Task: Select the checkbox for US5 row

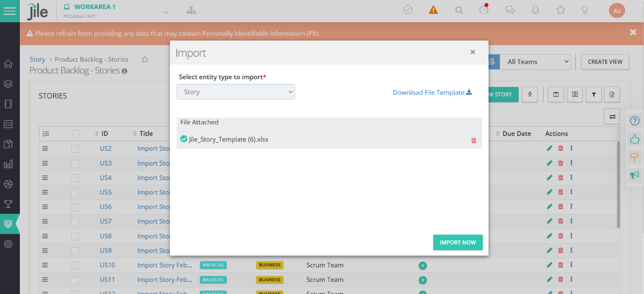Action: point(75,193)
